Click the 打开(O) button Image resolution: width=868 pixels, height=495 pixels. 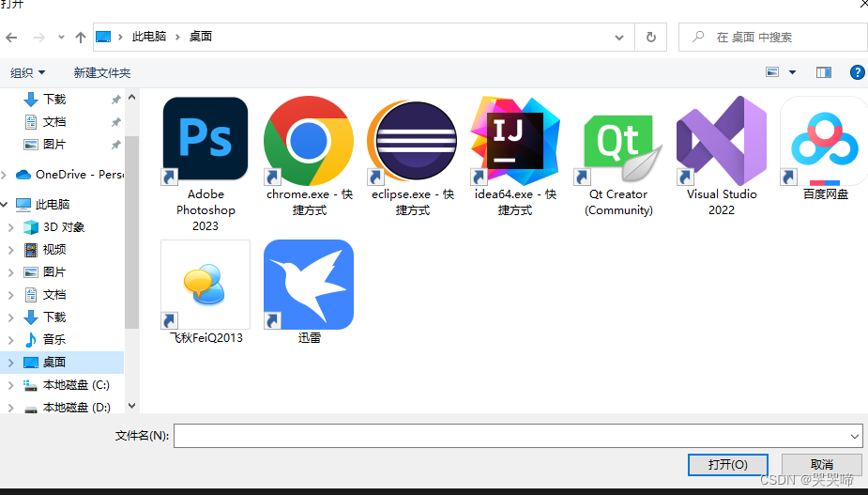pyautogui.click(x=727, y=465)
